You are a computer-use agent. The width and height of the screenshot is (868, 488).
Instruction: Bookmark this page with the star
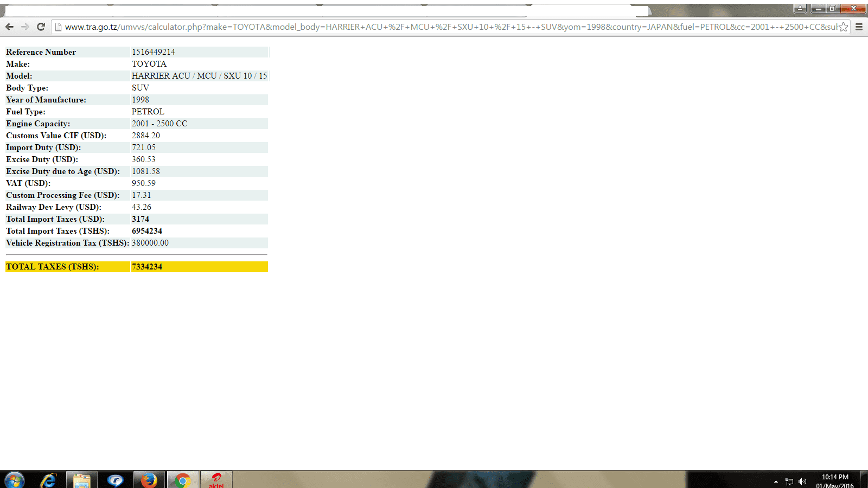[x=844, y=27]
